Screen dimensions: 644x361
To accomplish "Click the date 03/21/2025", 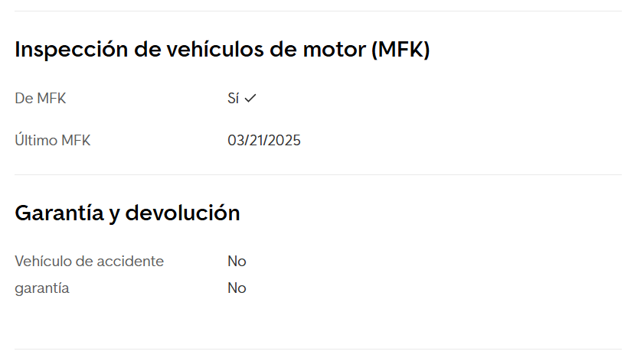I will tap(264, 141).
